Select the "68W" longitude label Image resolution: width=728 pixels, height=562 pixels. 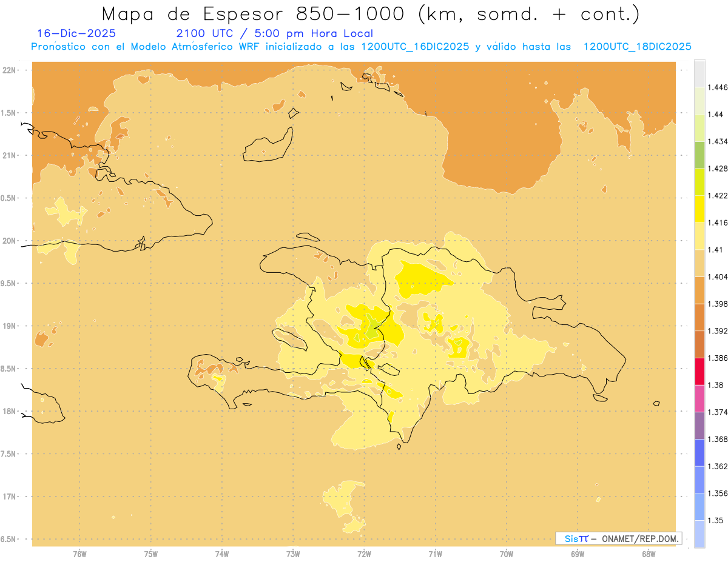point(648,554)
